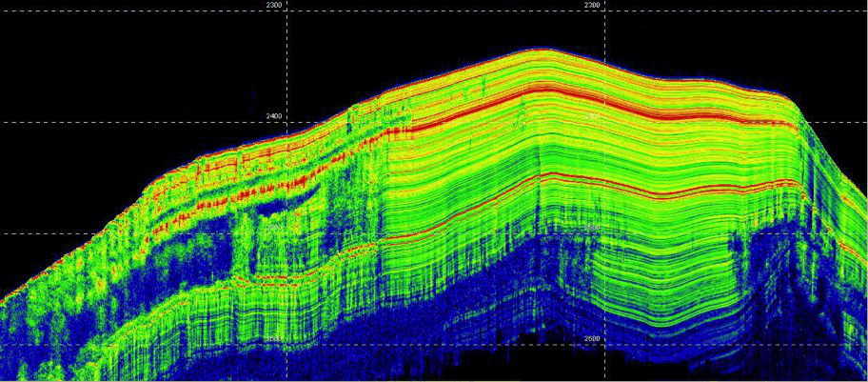The width and height of the screenshot is (868, 382).
Task: Click the left 2600 depth label
Action: [274, 339]
